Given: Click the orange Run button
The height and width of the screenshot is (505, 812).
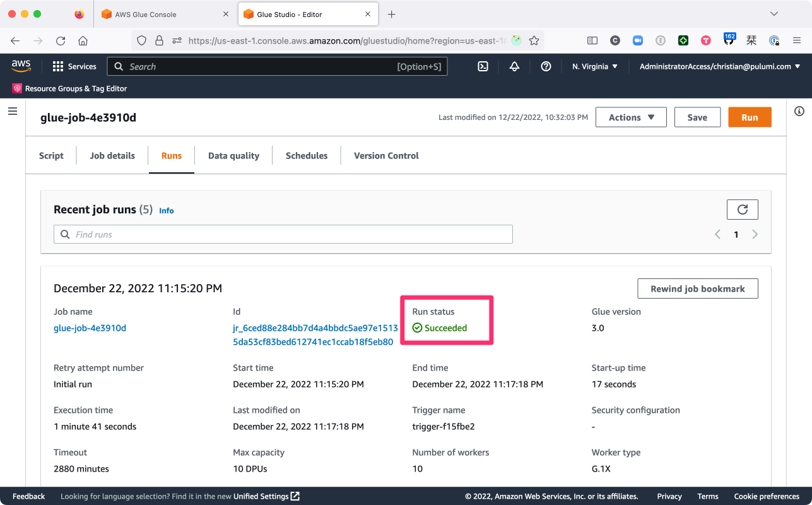Looking at the screenshot, I should click(750, 117).
